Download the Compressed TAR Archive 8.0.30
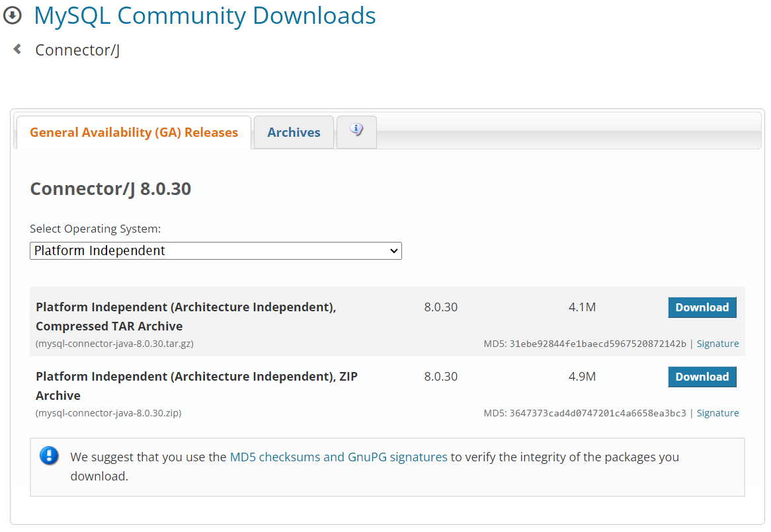 pos(702,307)
